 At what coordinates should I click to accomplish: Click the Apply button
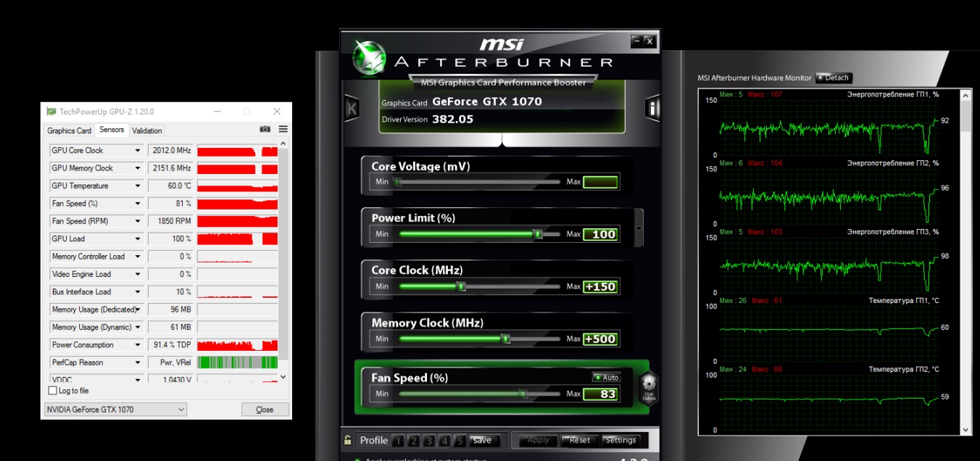538,441
